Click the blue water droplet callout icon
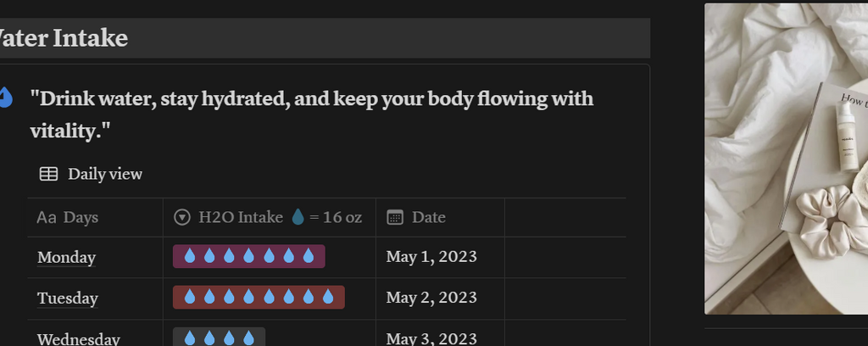The image size is (868, 346). 5,98
